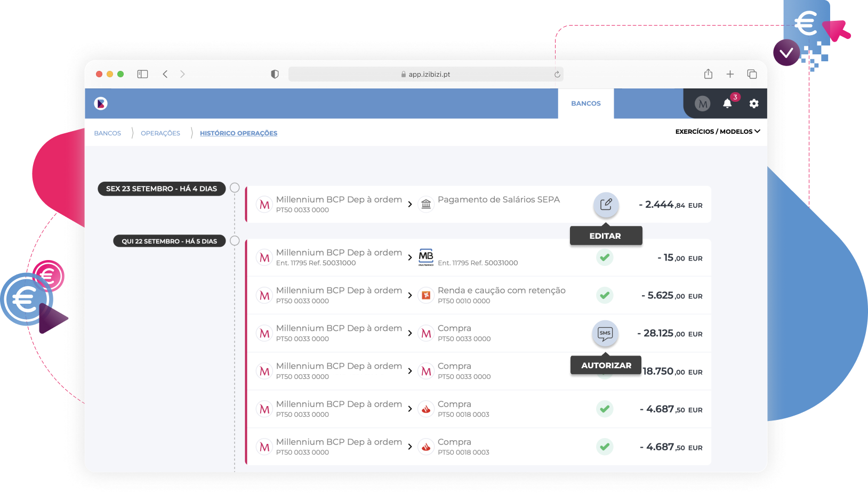Click the Histórico Operações link
868x494 pixels.
[x=238, y=133]
